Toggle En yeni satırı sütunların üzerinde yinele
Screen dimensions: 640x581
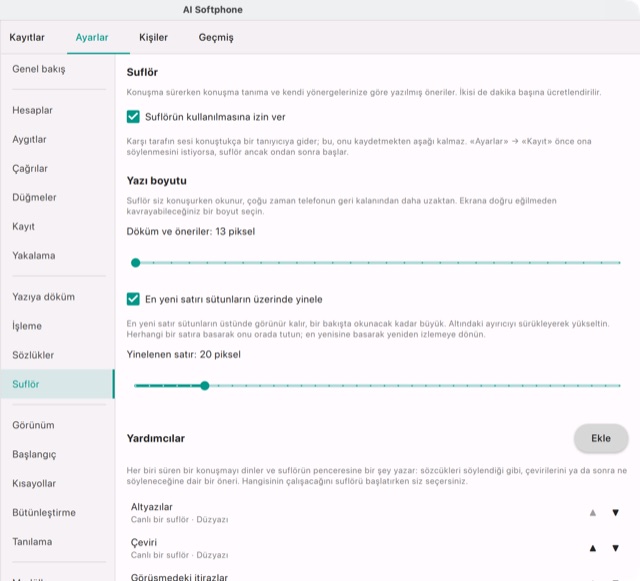click(x=133, y=299)
